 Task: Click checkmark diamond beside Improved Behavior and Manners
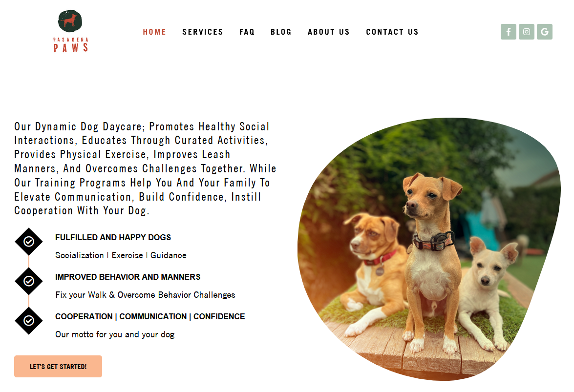[x=28, y=281]
